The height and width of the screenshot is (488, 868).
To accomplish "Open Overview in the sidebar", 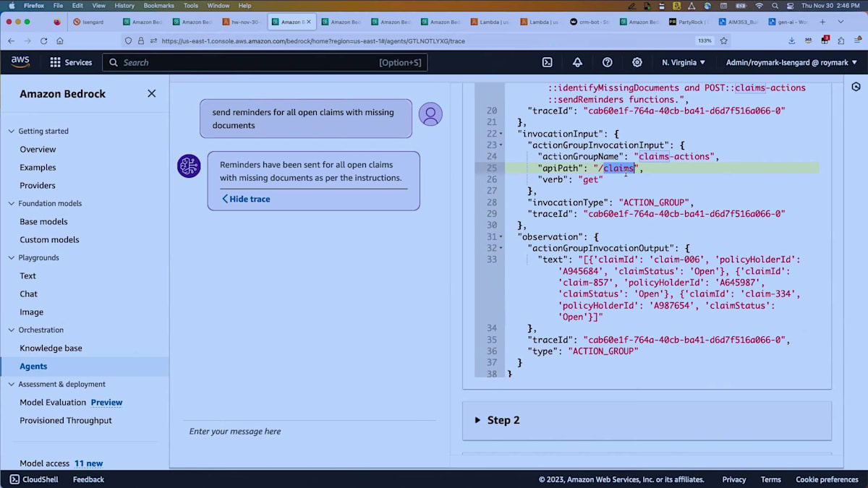I will 38,149.
